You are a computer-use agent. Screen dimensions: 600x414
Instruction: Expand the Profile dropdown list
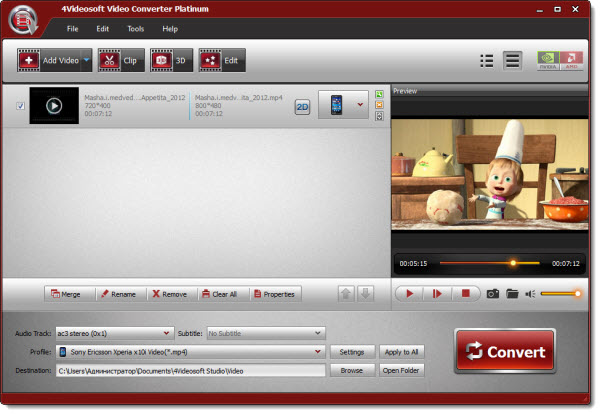coord(320,352)
